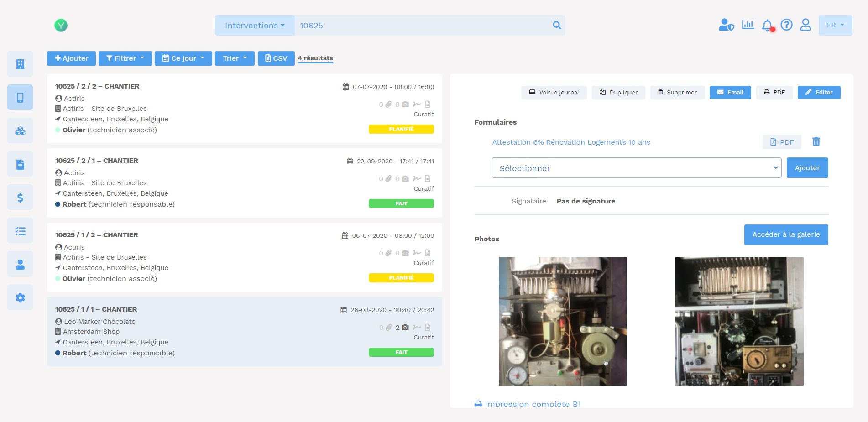Click the Email button
This screenshot has width=868, height=422.
pos(730,92)
